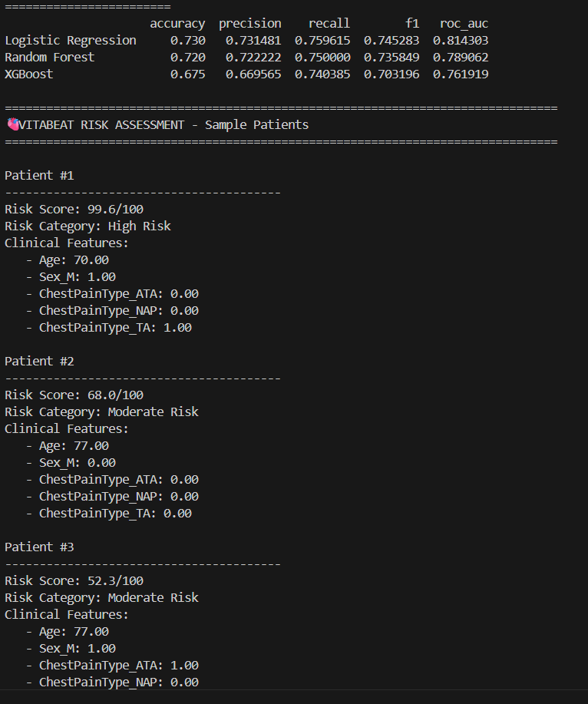Click recall value 0.759615
The image size is (588, 704).
tap(322, 41)
